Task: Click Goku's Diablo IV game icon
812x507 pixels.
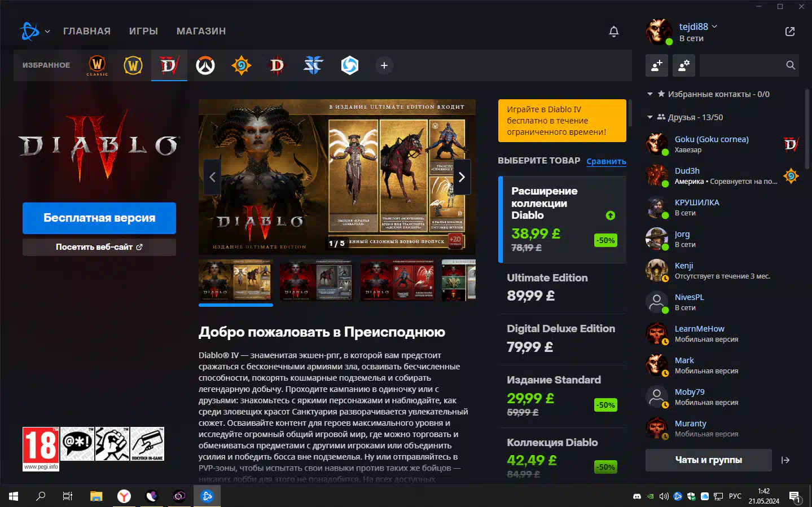Action: 791,144
